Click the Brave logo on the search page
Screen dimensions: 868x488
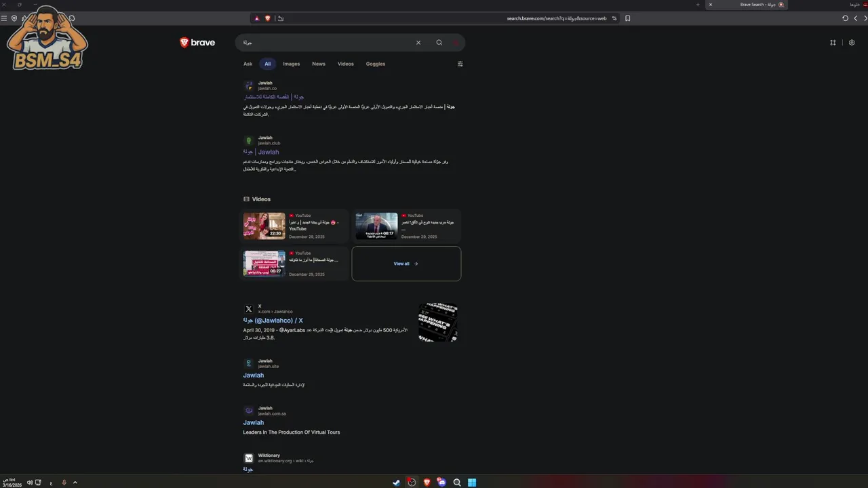coord(197,43)
